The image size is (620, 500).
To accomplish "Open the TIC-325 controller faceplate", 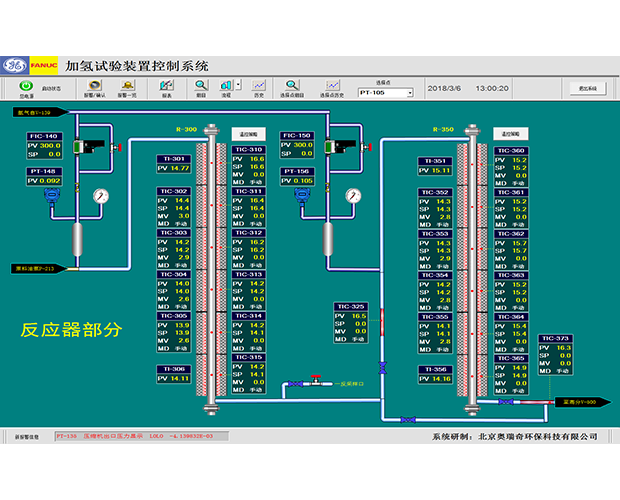I will point(351,323).
